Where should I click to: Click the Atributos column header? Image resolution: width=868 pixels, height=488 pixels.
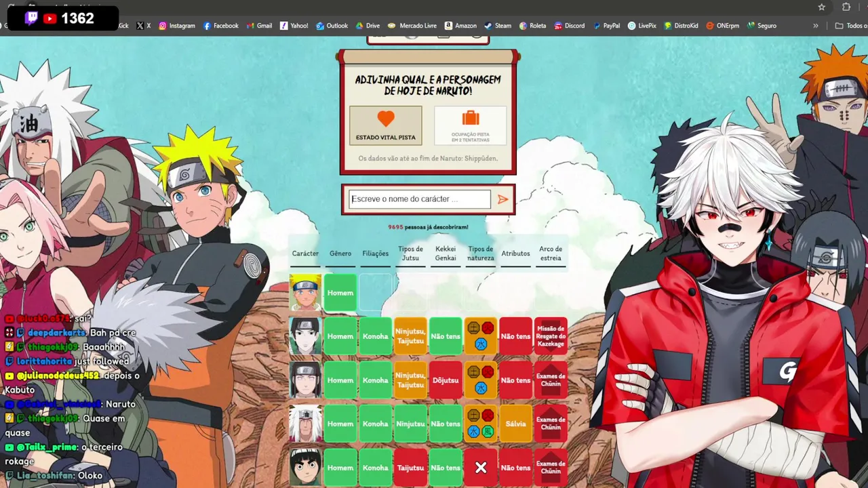pyautogui.click(x=515, y=253)
